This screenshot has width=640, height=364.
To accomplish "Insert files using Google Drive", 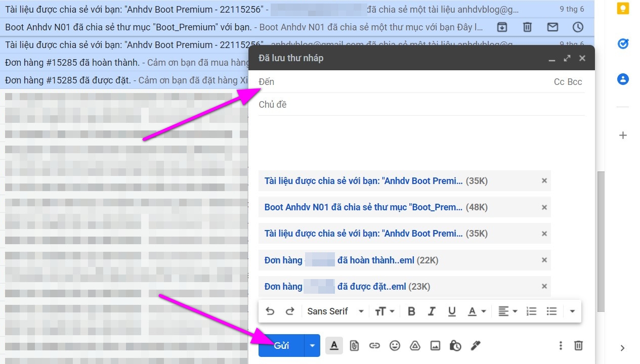I will 415,345.
